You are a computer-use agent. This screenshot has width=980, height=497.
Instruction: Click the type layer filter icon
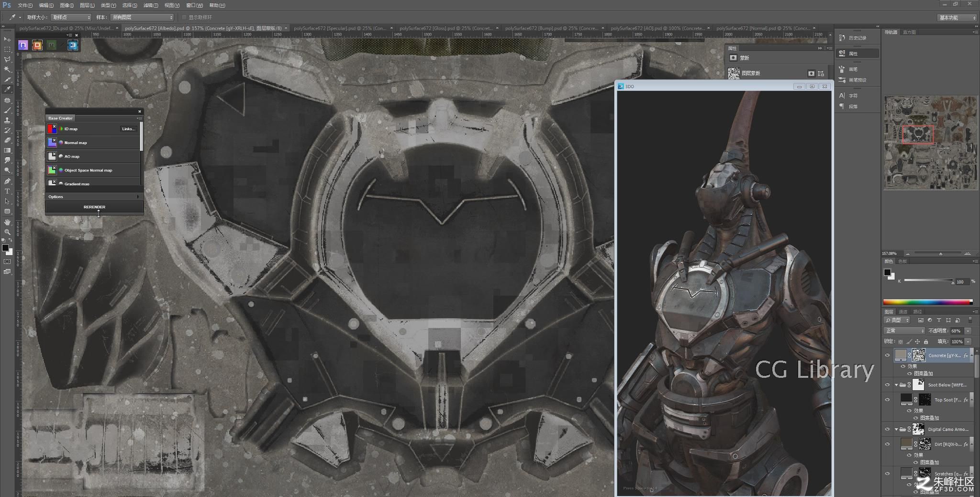938,320
